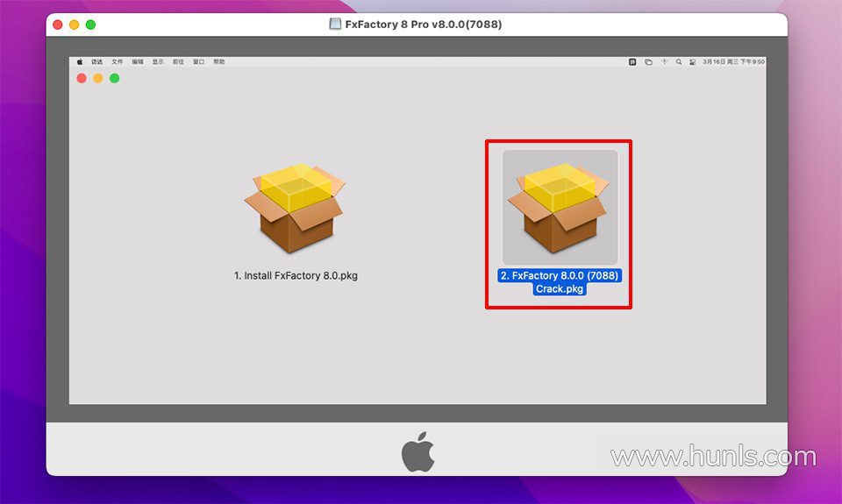Viewport: 842px width, 504px height.
Task: Click the Wi-Fi status icon in menu bar
Action: tap(664, 61)
